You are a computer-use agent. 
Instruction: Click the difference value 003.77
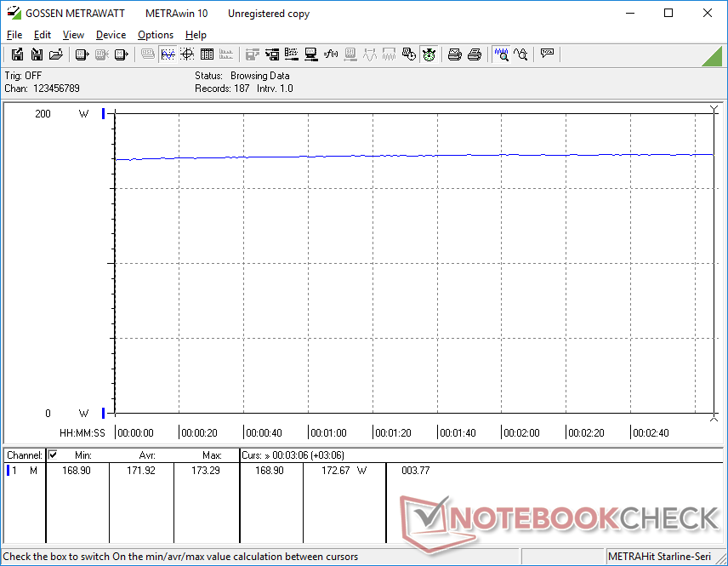point(416,471)
